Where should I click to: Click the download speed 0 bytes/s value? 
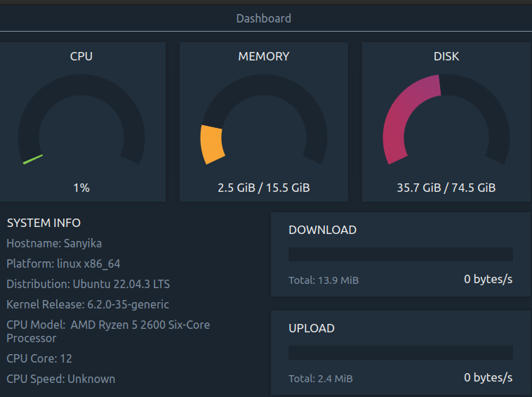point(488,279)
